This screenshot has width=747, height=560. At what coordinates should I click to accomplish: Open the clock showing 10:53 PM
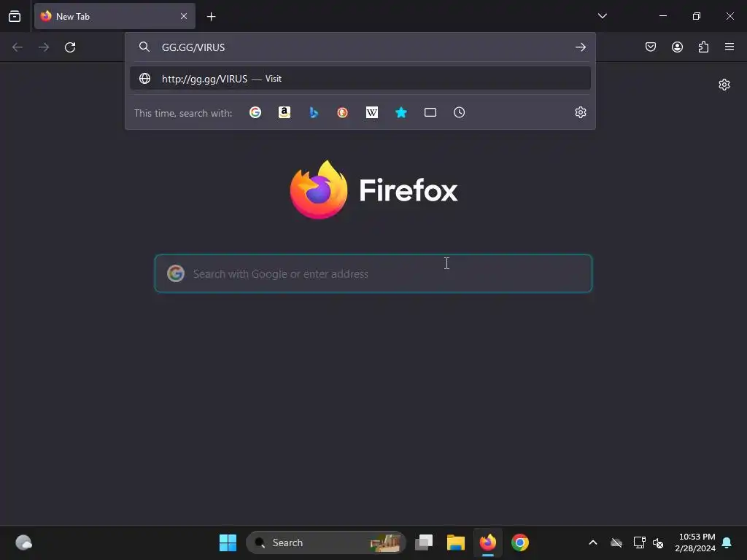pyautogui.click(x=695, y=542)
